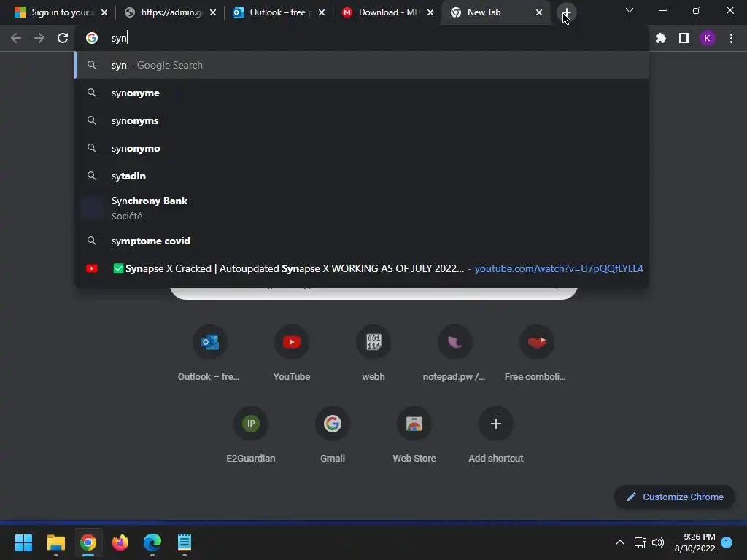
Task: Reload the current page
Action: click(63, 38)
